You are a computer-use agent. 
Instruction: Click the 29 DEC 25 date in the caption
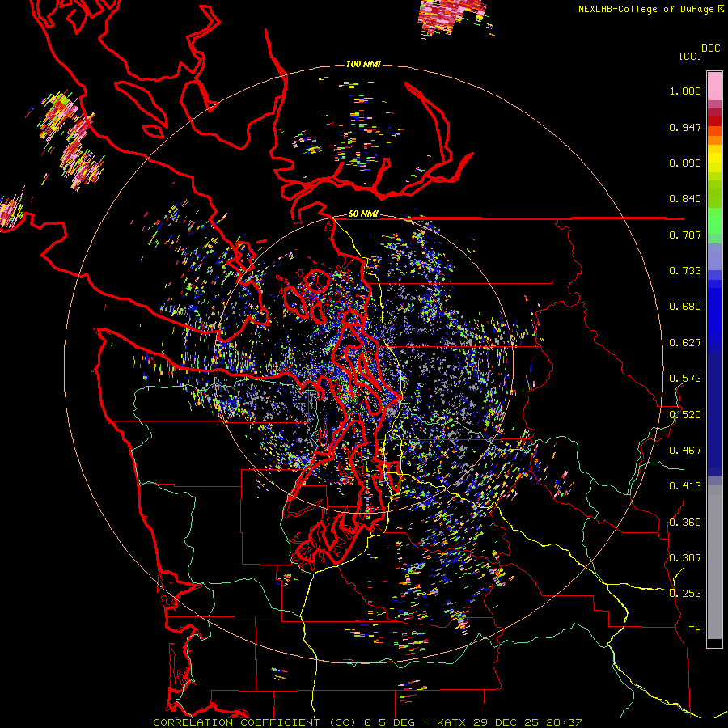click(x=506, y=722)
